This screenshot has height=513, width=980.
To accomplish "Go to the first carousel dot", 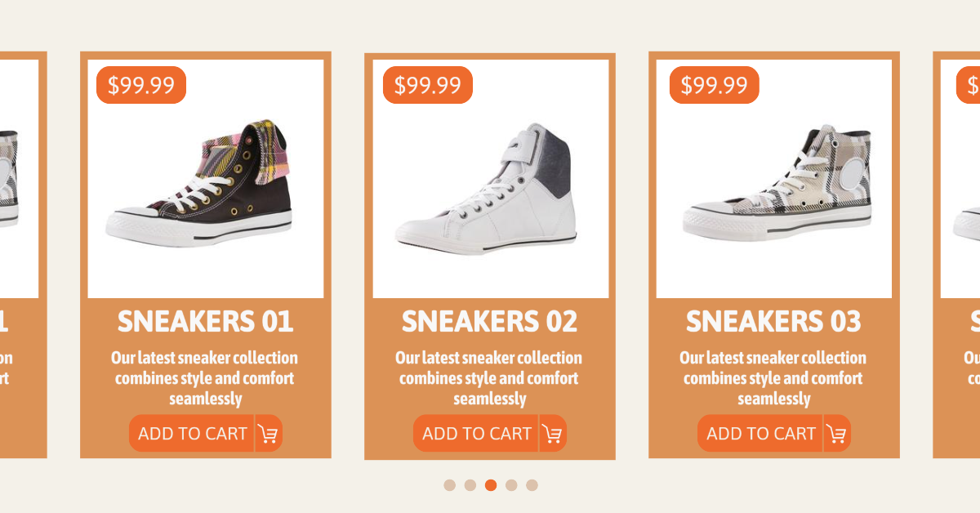I will coord(450,485).
